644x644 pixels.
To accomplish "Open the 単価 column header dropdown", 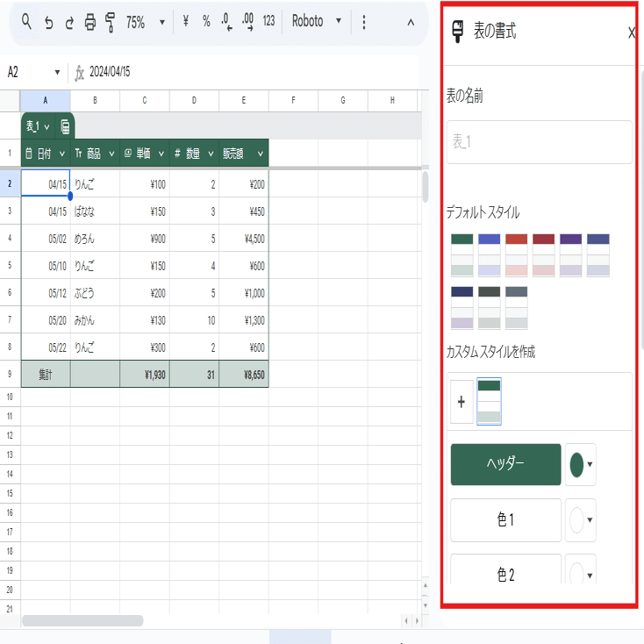I will tap(161, 154).
